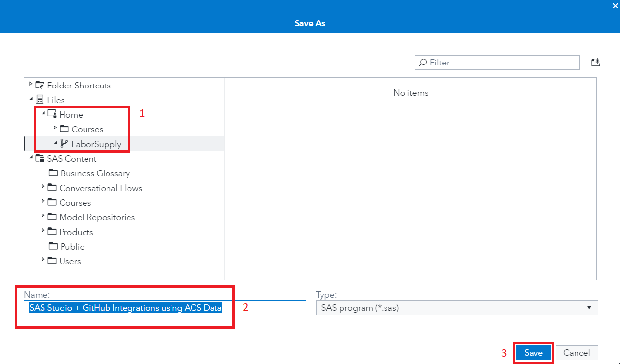
Task: Select the Model Repositories folder
Action: coord(97,217)
